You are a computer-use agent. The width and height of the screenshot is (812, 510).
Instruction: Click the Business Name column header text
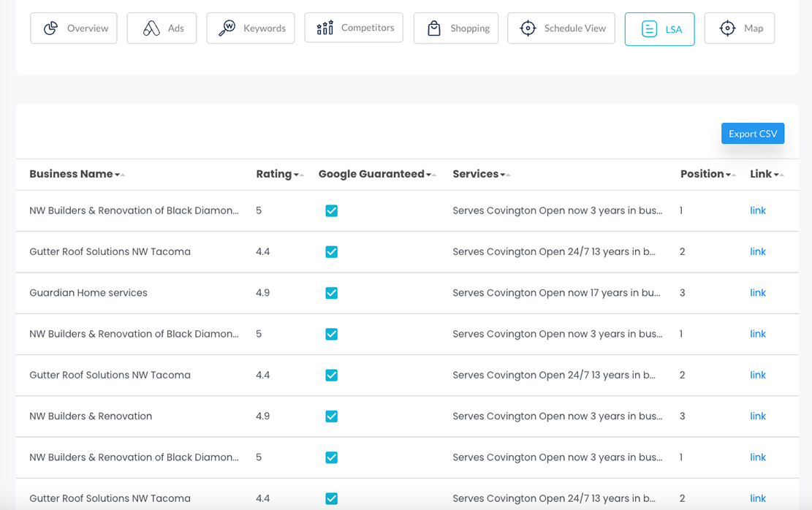tap(71, 174)
